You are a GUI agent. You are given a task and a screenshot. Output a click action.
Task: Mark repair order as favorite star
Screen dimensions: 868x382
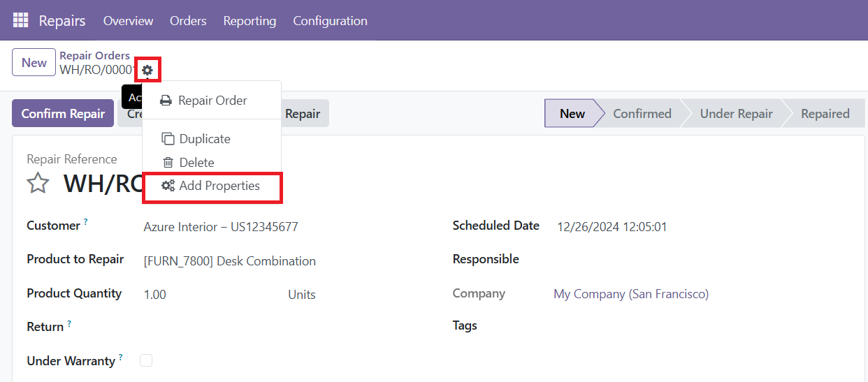(x=38, y=184)
